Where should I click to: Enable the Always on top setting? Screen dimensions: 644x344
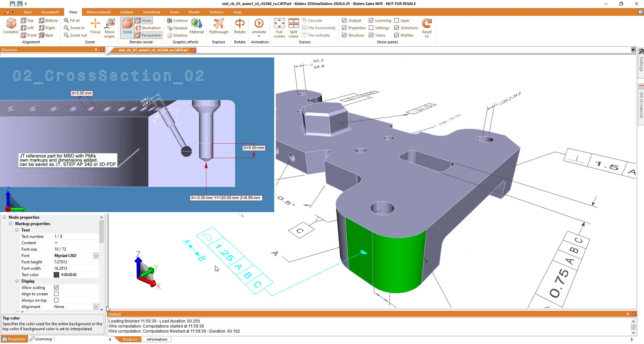point(56,300)
